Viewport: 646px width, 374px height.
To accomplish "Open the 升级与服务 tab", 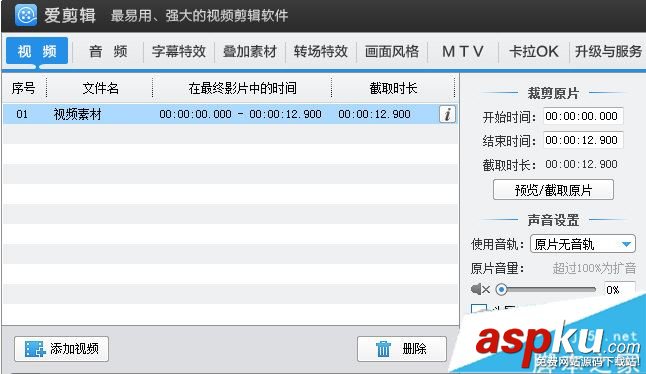I will [608, 51].
